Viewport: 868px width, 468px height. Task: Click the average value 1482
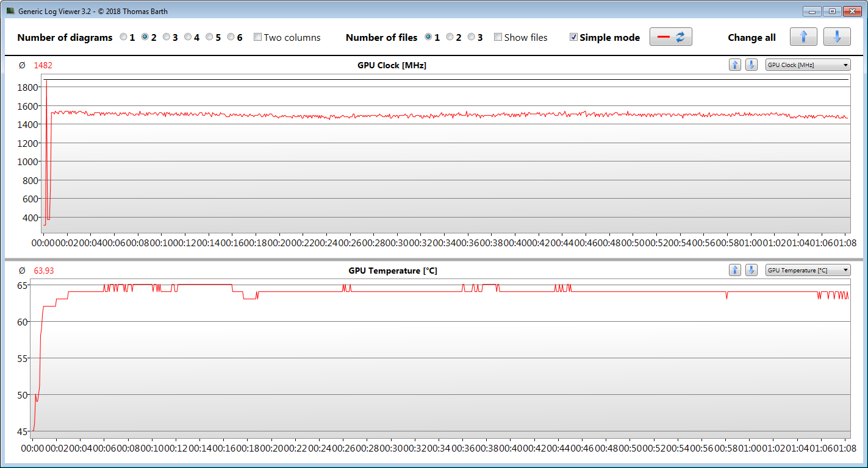(43, 65)
